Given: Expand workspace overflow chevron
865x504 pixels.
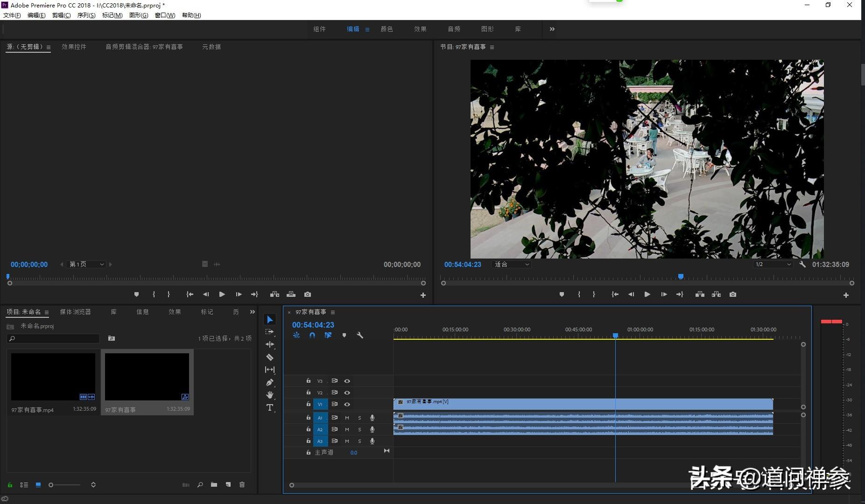Looking at the screenshot, I should (x=552, y=29).
